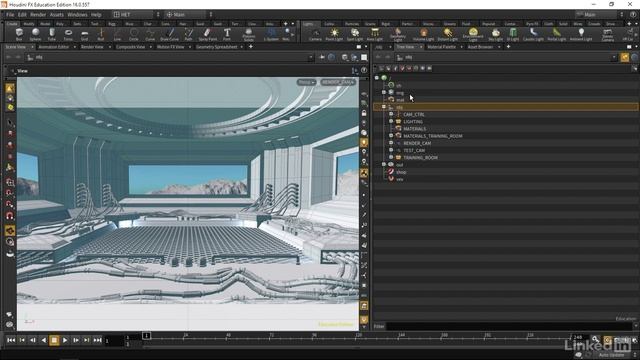Add a Point Light
The width and height of the screenshot is (640, 360).
pyautogui.click(x=334, y=34)
